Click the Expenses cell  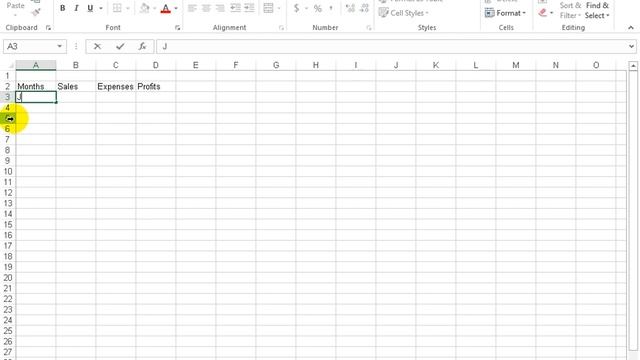click(116, 87)
